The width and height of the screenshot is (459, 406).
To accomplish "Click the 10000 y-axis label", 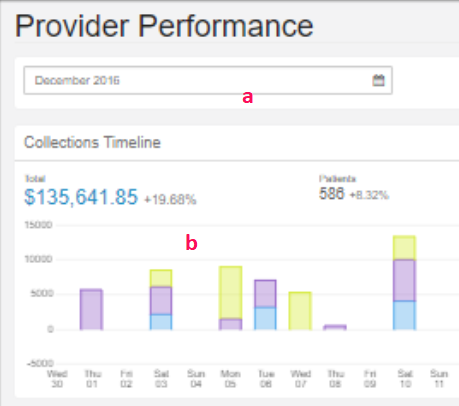I will point(38,259).
